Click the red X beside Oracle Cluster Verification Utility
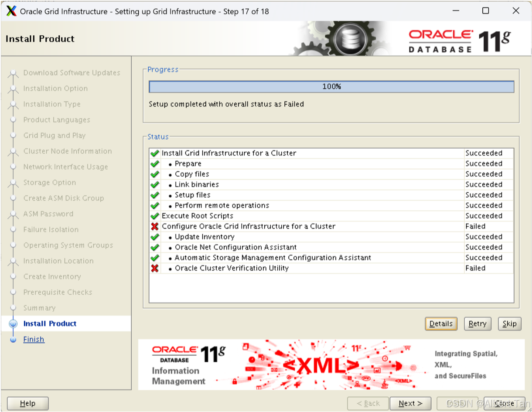 tap(154, 268)
